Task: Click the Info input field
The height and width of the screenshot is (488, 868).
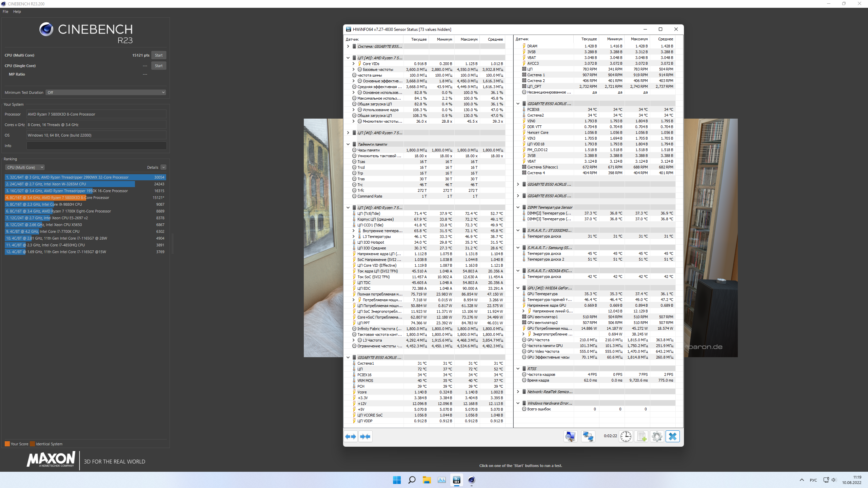Action: [x=96, y=146]
